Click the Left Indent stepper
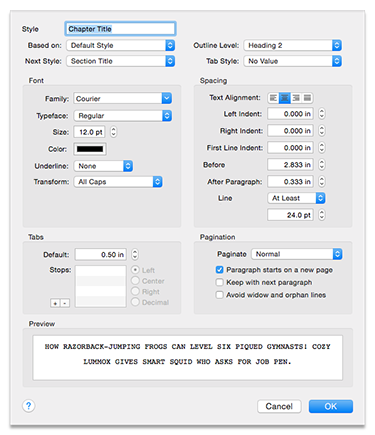 tap(321, 114)
